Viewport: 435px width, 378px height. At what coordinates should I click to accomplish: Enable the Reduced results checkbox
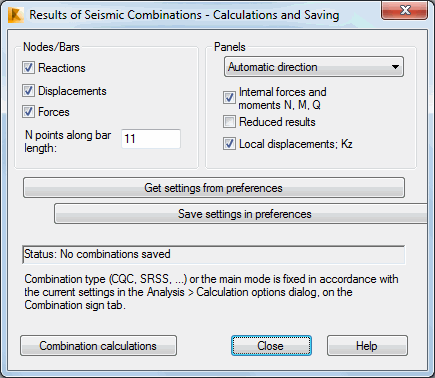pyautogui.click(x=229, y=122)
